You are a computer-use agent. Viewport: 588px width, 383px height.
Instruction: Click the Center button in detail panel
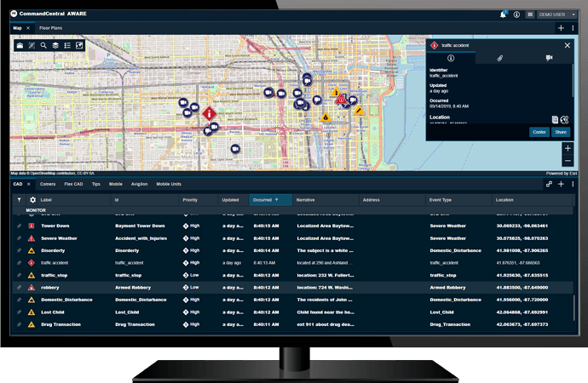click(x=539, y=132)
